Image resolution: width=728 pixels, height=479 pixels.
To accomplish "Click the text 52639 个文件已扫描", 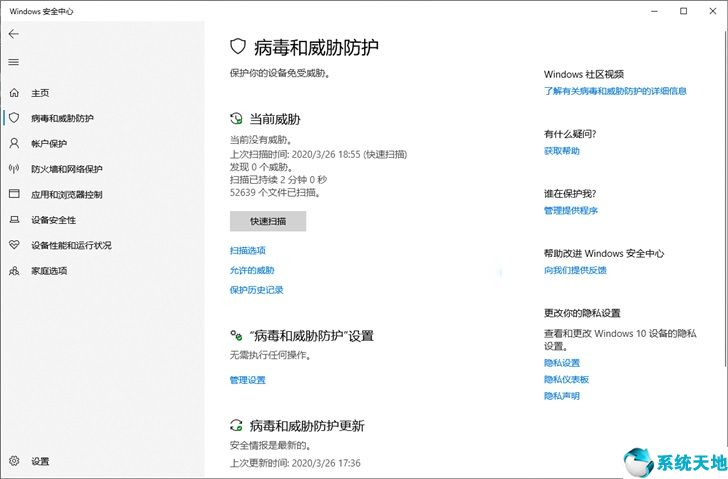I will tap(275, 192).
